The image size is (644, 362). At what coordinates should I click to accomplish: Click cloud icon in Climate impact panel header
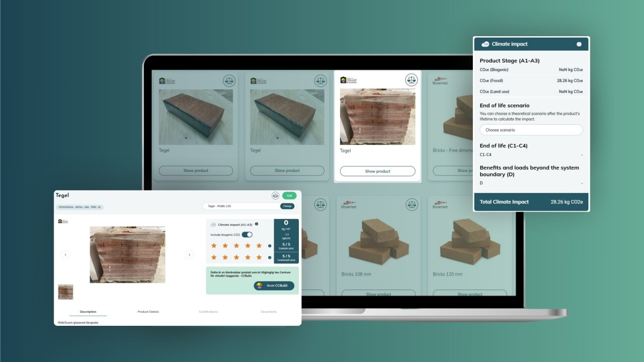pyautogui.click(x=486, y=44)
